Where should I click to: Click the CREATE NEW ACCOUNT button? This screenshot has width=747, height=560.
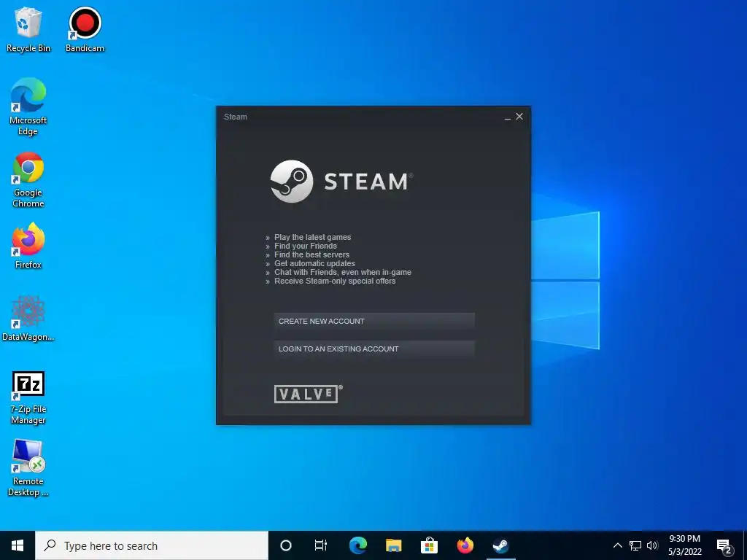click(x=374, y=322)
